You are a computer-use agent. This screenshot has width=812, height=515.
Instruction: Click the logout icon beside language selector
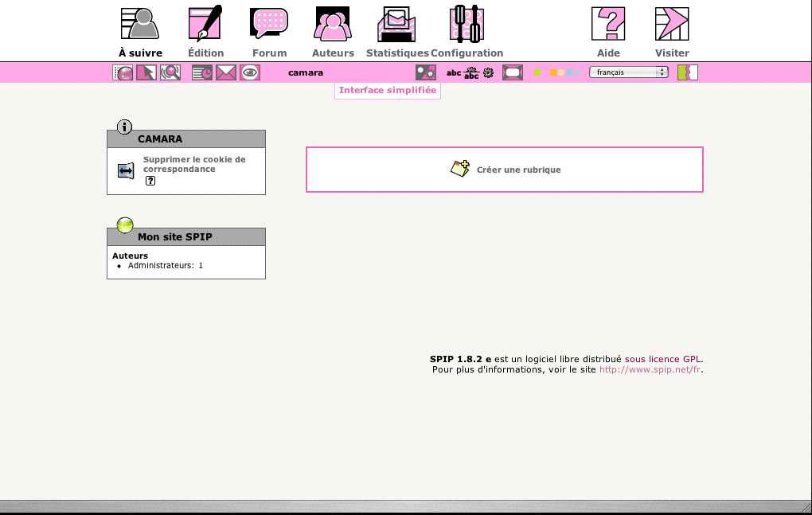(688, 72)
